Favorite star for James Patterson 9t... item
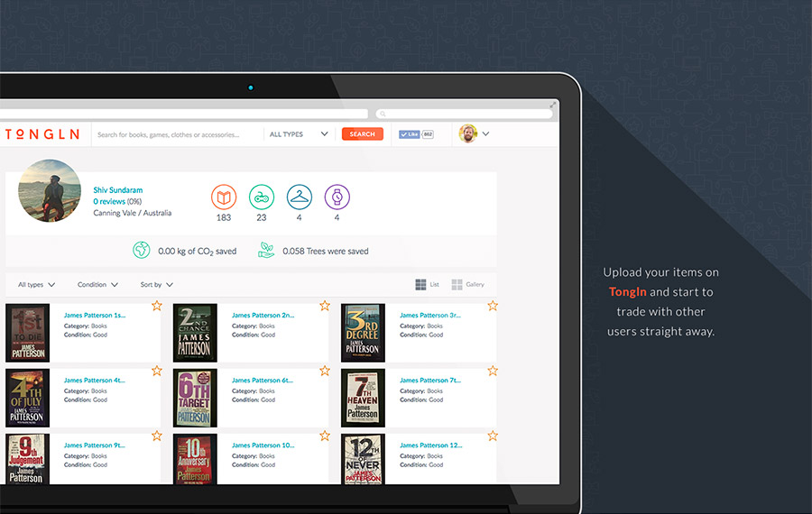The height and width of the screenshot is (514, 812). [x=157, y=436]
